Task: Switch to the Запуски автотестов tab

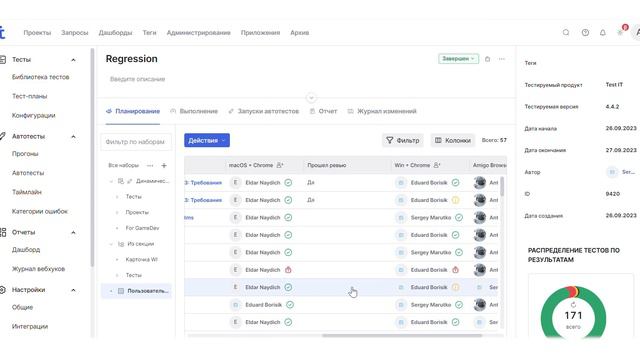Action: click(x=264, y=111)
